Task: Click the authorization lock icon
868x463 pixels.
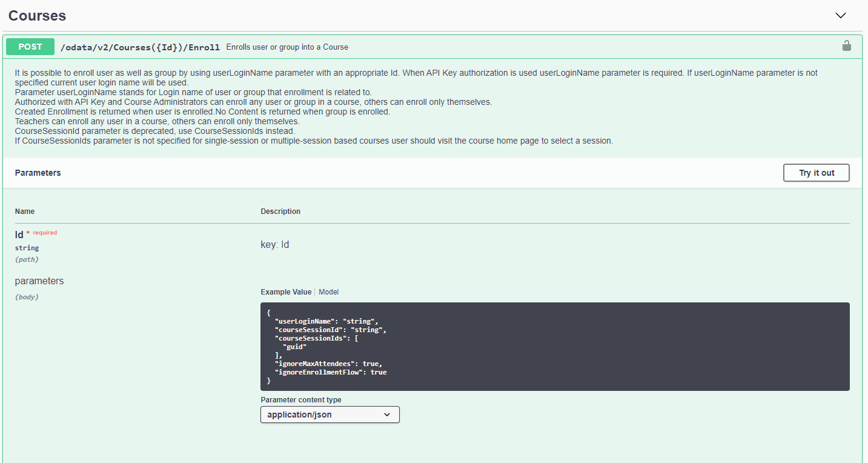Action: click(x=846, y=46)
